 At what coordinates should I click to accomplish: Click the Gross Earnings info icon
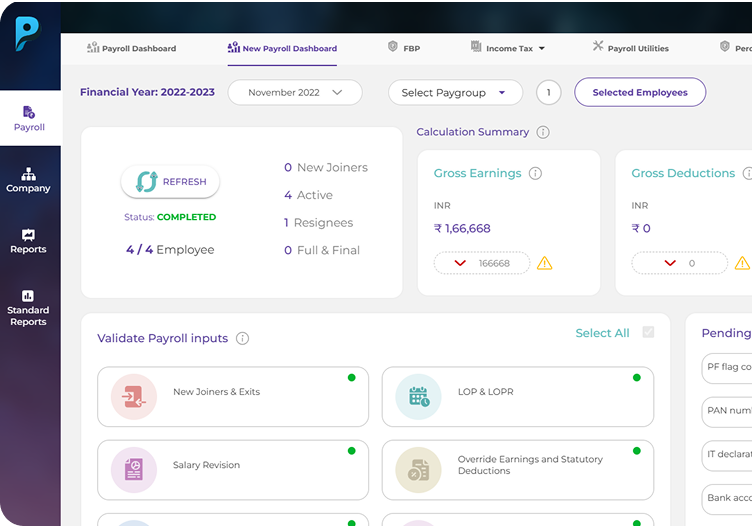[535, 173]
